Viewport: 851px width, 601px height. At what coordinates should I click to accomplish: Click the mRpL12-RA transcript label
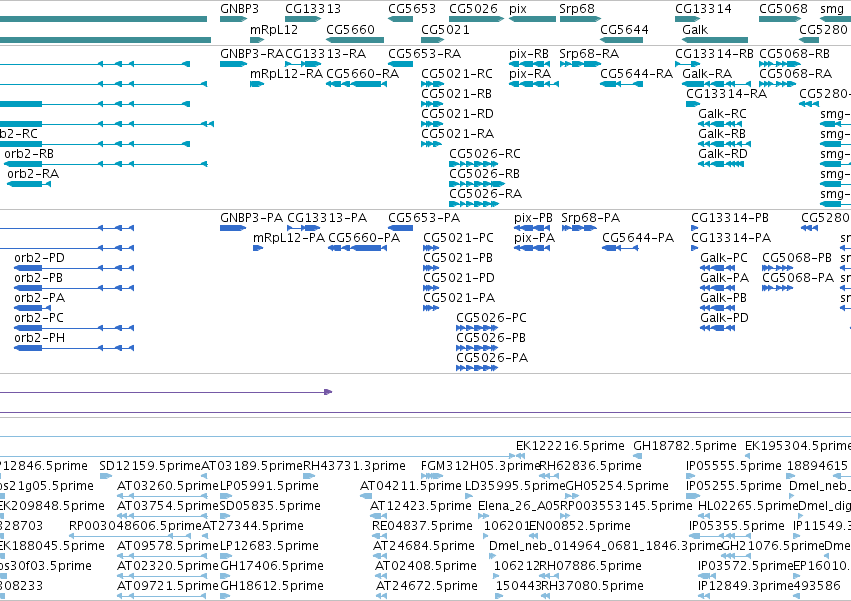pyautogui.click(x=287, y=74)
